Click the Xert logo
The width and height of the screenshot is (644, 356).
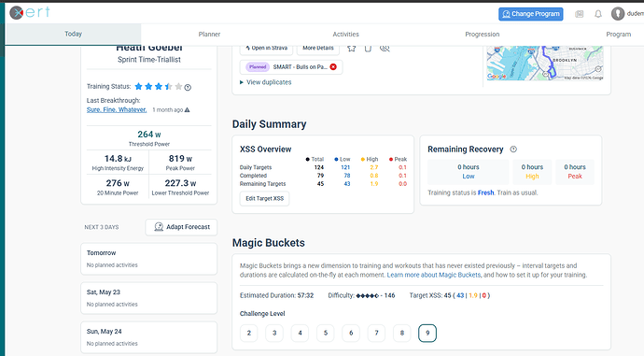[x=30, y=13]
